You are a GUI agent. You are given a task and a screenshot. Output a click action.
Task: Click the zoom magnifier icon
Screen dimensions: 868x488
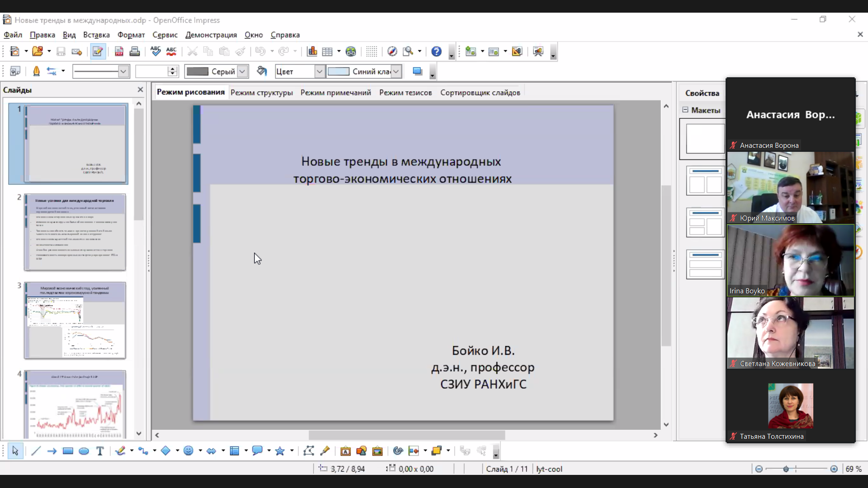point(408,52)
